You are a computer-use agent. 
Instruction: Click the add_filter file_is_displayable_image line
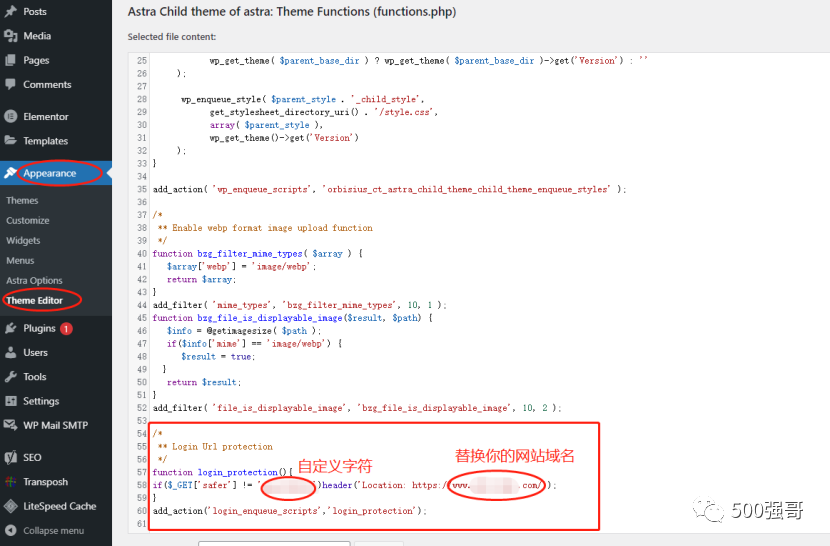[357, 408]
